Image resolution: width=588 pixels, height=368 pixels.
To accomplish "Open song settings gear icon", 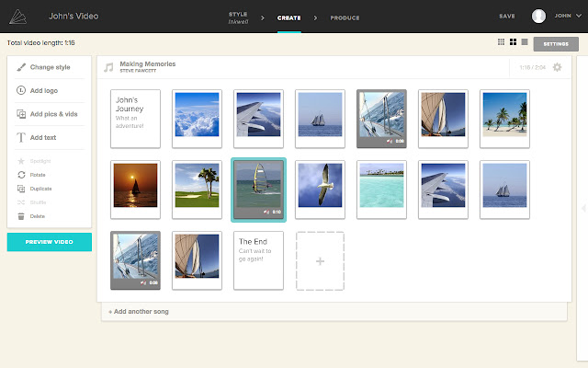I will click(558, 67).
